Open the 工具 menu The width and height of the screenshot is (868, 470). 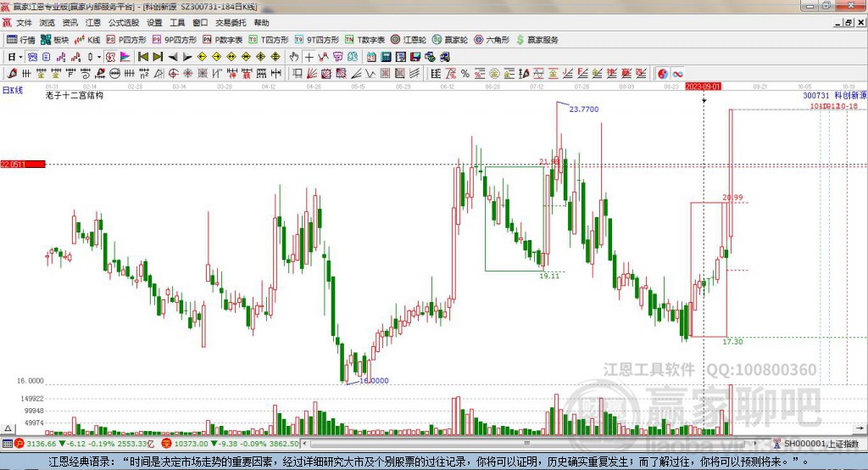(177, 23)
